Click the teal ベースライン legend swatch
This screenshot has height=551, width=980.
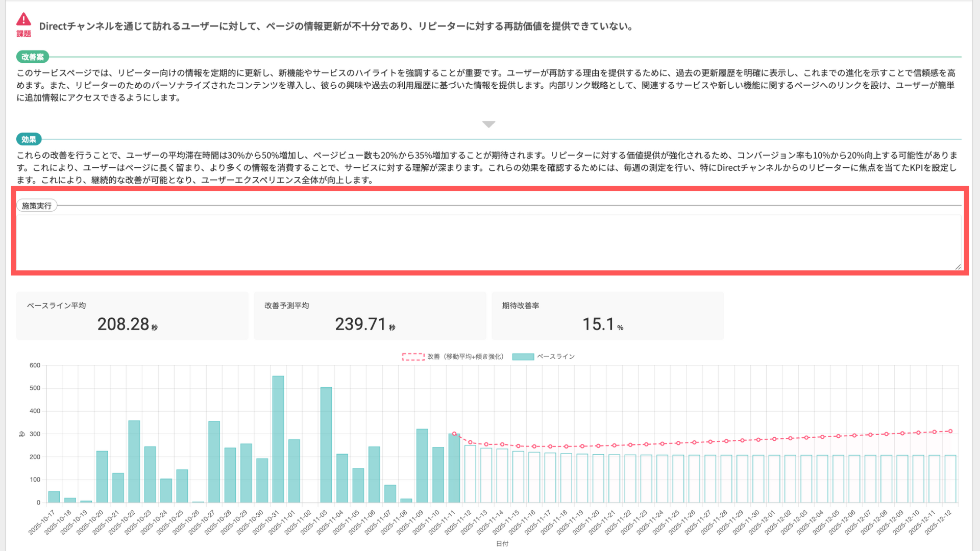[x=523, y=357]
